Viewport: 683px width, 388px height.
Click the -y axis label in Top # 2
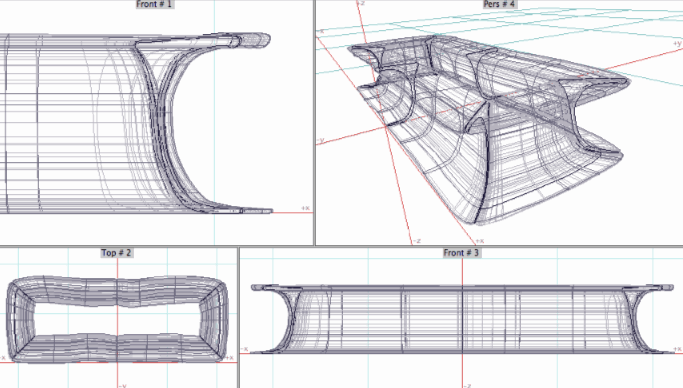[x=123, y=385]
